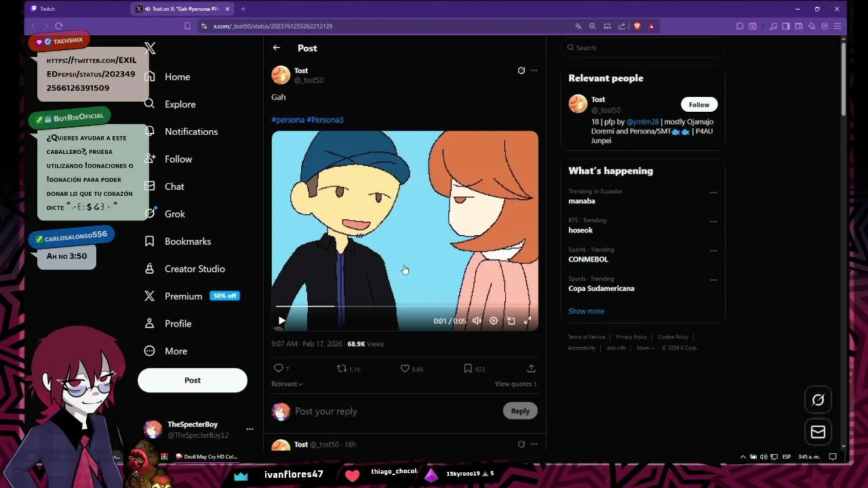Switch to the Twitch browser tab

pyautogui.click(x=78, y=9)
